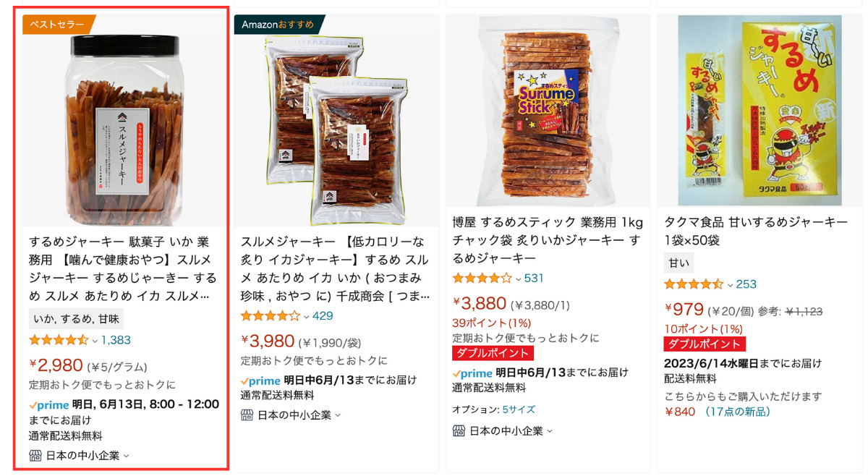Expand rating chevron next to 531 reviews
This screenshot has width=868, height=476.
pyautogui.click(x=518, y=279)
